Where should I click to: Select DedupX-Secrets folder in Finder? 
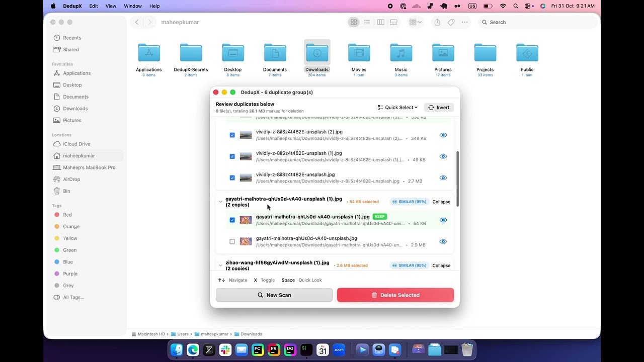(x=191, y=53)
